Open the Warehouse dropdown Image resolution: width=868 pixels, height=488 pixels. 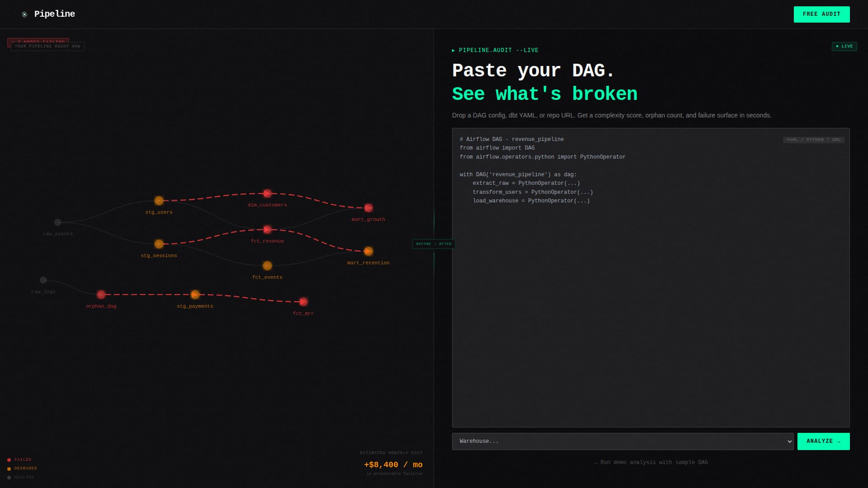pyautogui.click(x=623, y=441)
